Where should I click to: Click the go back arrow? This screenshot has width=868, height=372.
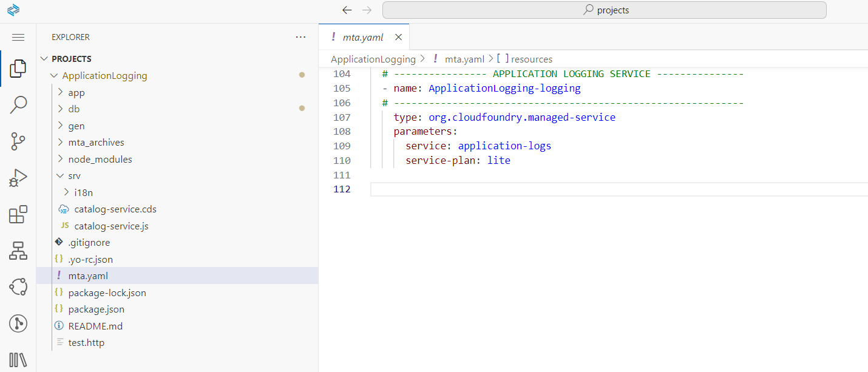click(x=347, y=10)
